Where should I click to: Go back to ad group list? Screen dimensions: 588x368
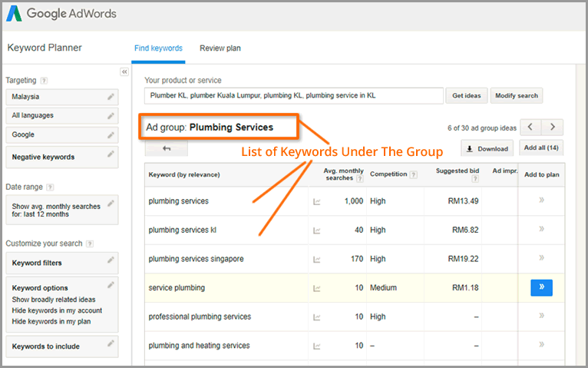pyautogui.click(x=167, y=148)
